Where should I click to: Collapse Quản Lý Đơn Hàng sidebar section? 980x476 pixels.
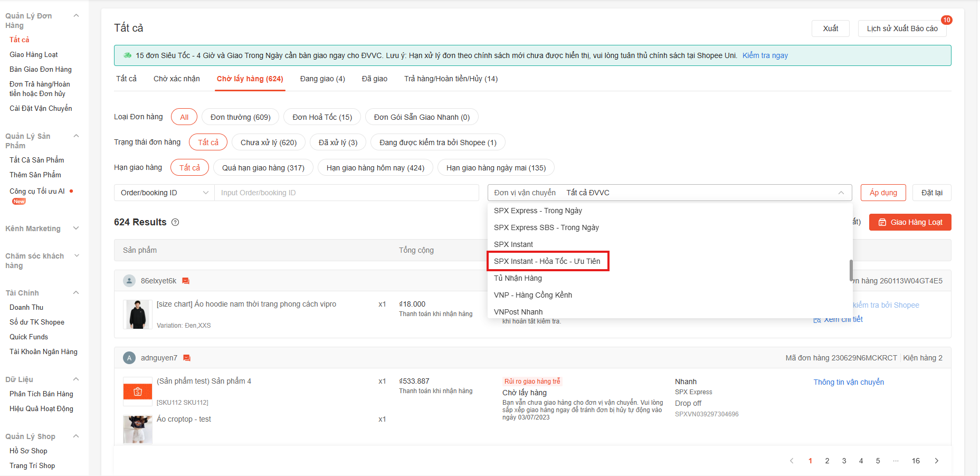point(76,16)
